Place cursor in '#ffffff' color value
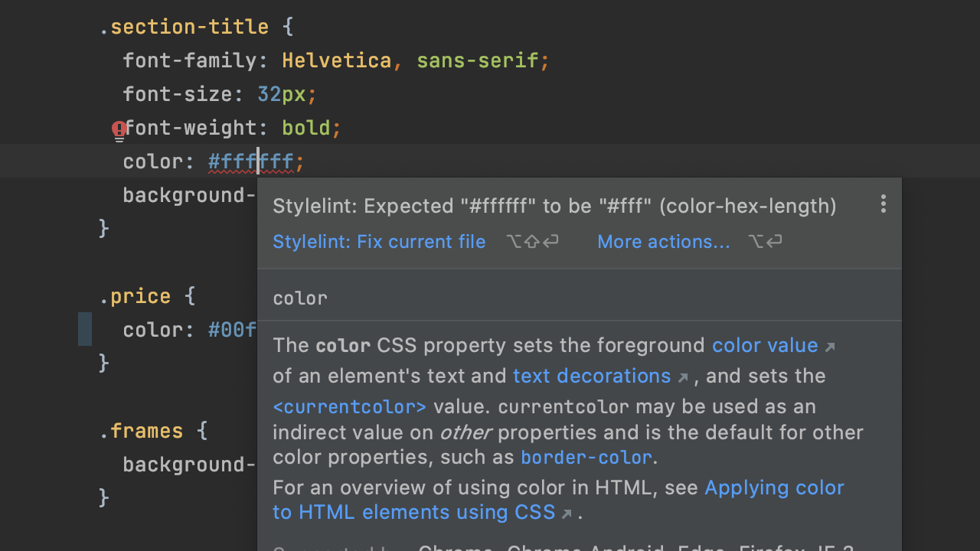This screenshot has height=551, width=980. point(251,161)
